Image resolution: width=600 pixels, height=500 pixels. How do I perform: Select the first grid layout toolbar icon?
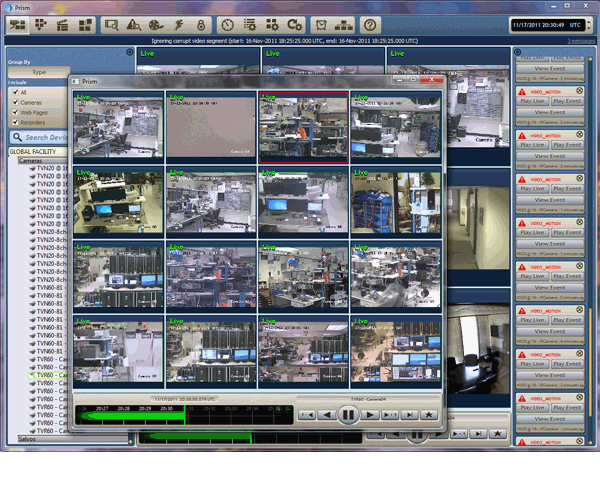pyautogui.click(x=17, y=24)
